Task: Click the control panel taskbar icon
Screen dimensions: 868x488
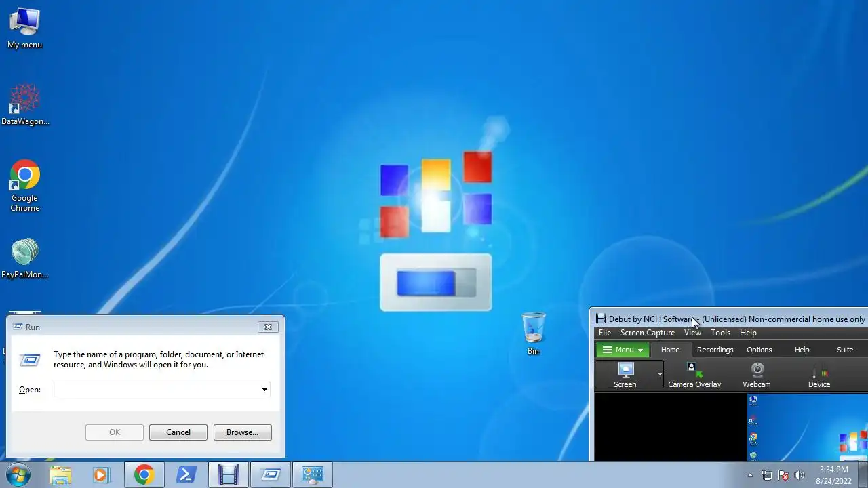Action: 313,475
